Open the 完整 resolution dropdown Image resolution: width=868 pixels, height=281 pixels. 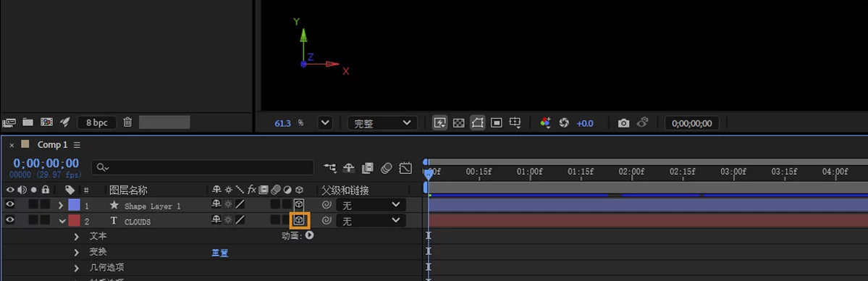pyautogui.click(x=382, y=123)
